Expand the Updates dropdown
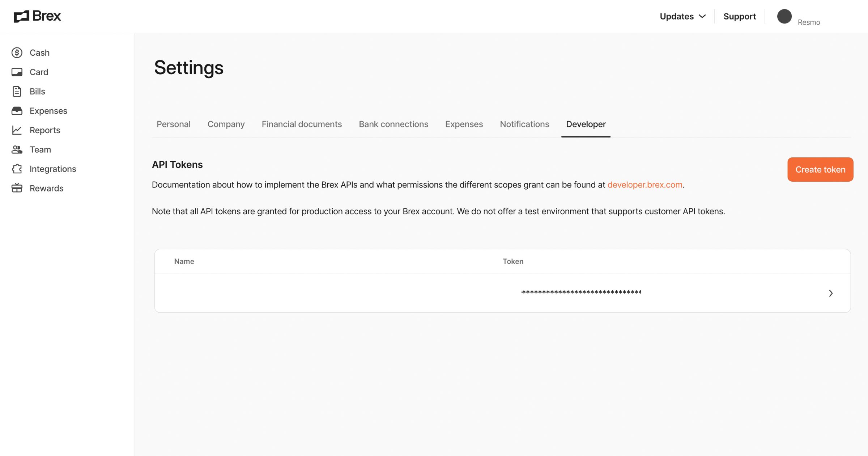This screenshot has height=456, width=868. (x=682, y=17)
